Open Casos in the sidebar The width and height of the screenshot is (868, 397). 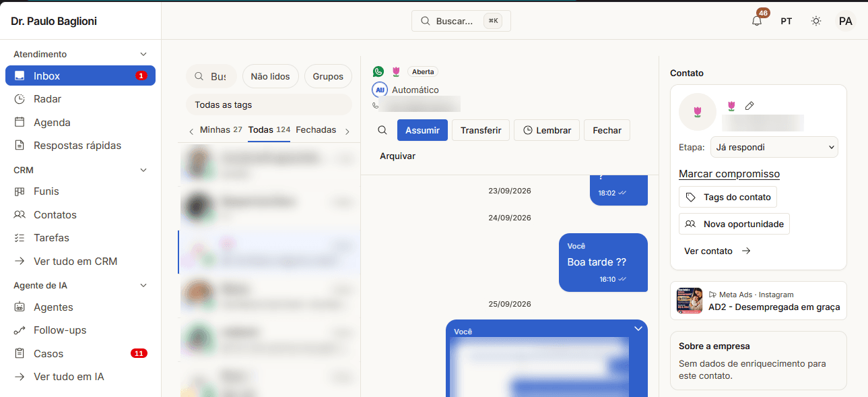pyautogui.click(x=80, y=354)
